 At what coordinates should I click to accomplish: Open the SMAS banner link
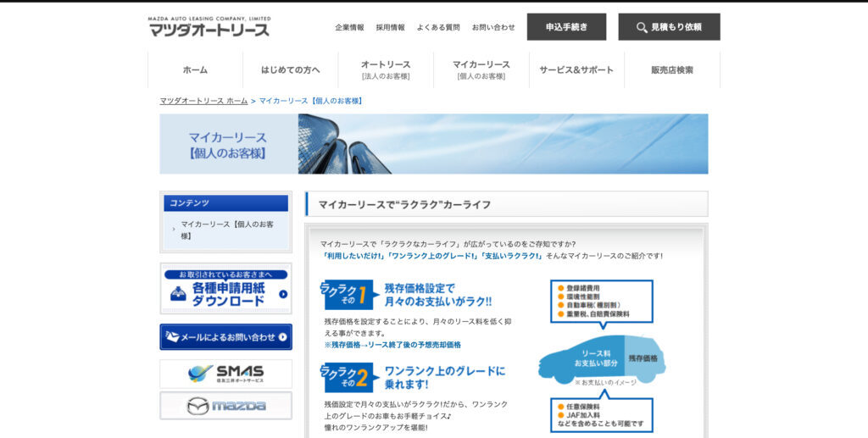[x=225, y=374]
